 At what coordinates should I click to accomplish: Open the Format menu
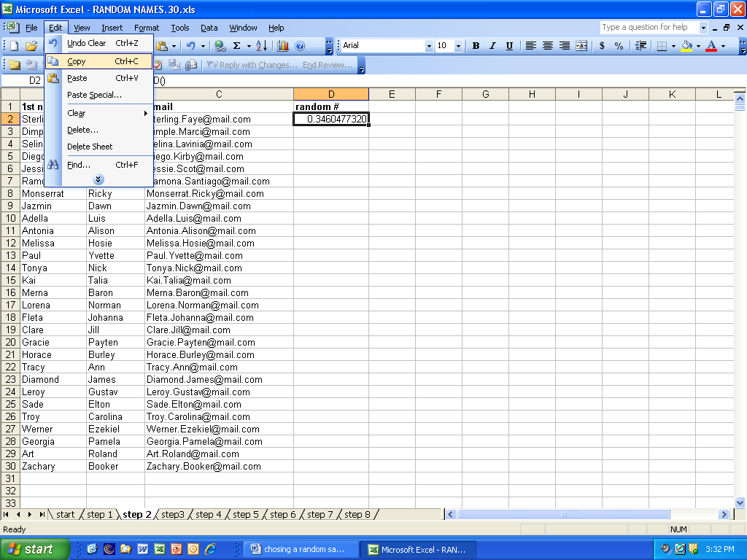coord(146,28)
